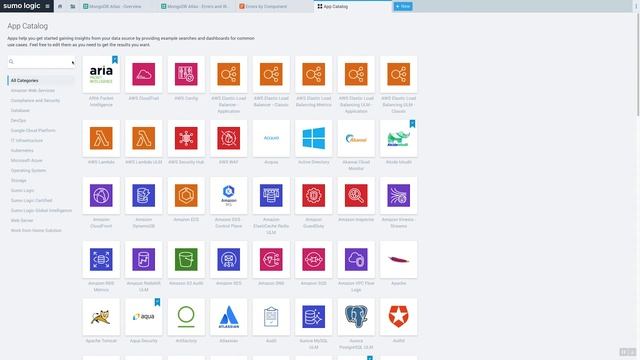640x360 pixels.
Task: Filter by Sumo Logic Global Intelligence category
Action: (x=41, y=211)
